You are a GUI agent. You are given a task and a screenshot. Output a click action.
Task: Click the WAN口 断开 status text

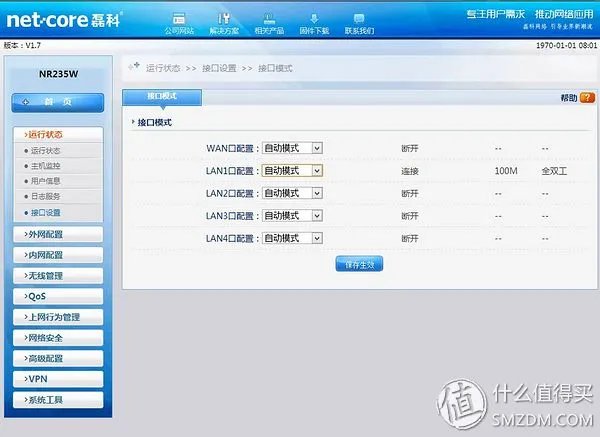click(x=409, y=148)
